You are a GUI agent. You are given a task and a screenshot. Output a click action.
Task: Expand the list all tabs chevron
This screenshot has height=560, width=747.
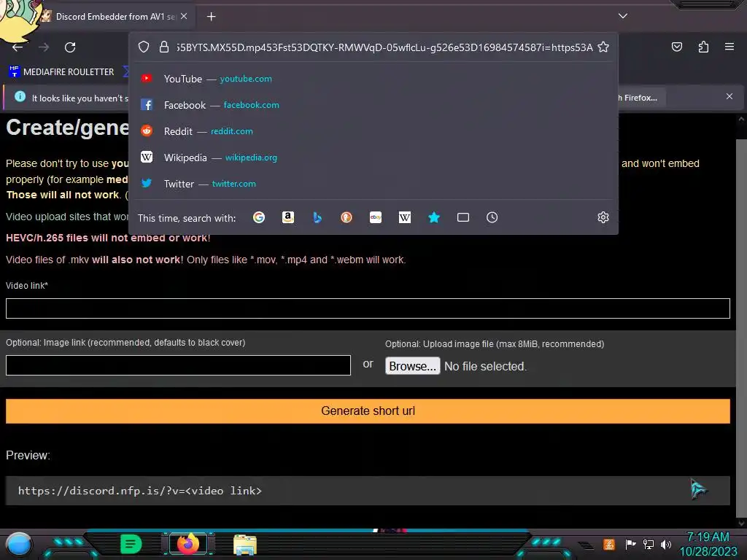pyautogui.click(x=623, y=16)
